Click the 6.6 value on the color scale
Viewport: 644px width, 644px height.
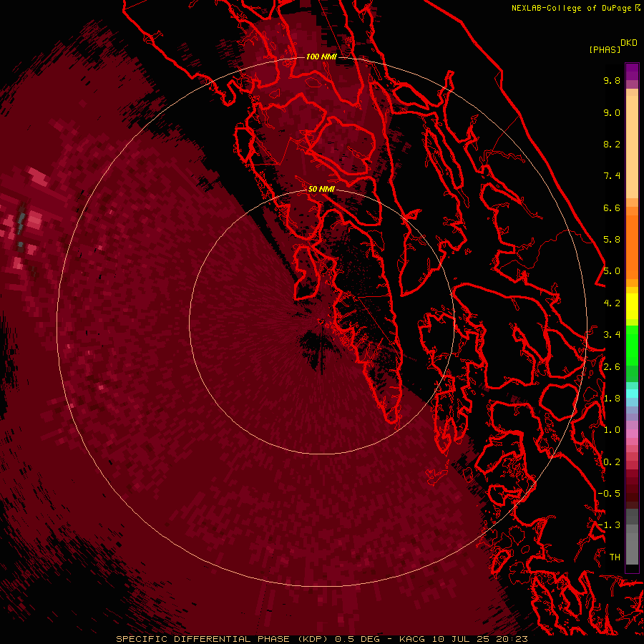(x=612, y=208)
